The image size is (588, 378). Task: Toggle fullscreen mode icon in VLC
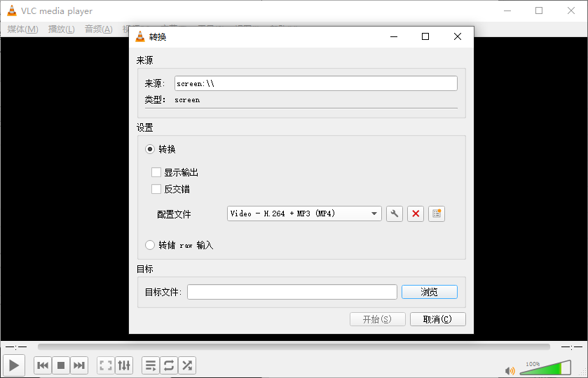(x=106, y=365)
